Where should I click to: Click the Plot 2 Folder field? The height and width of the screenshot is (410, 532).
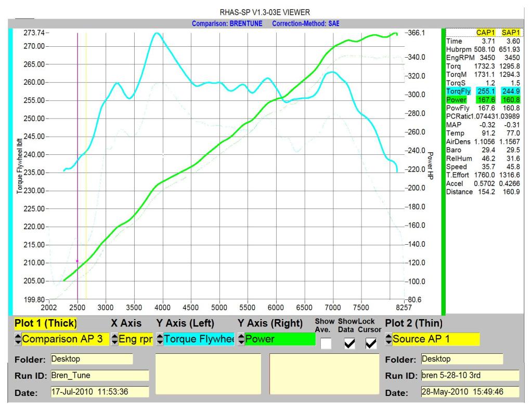click(461, 359)
